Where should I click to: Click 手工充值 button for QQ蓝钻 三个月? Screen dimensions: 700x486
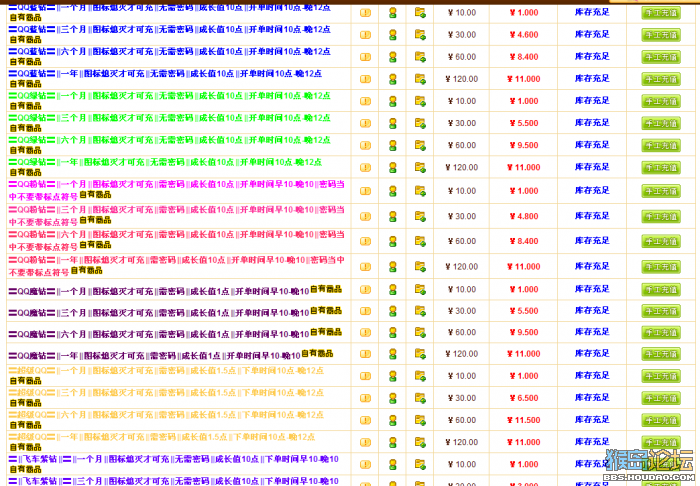(661, 35)
